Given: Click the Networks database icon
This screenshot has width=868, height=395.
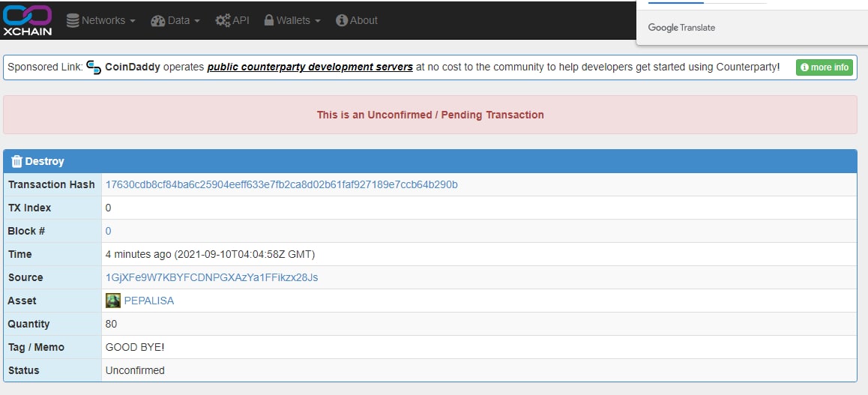Looking at the screenshot, I should [73, 20].
